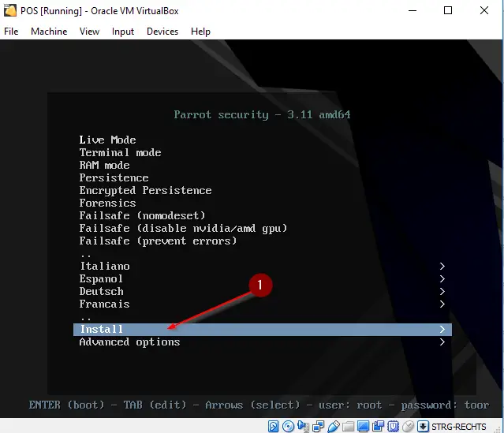Select the Forensics boot entry
This screenshot has height=433, width=504.
[x=108, y=203]
